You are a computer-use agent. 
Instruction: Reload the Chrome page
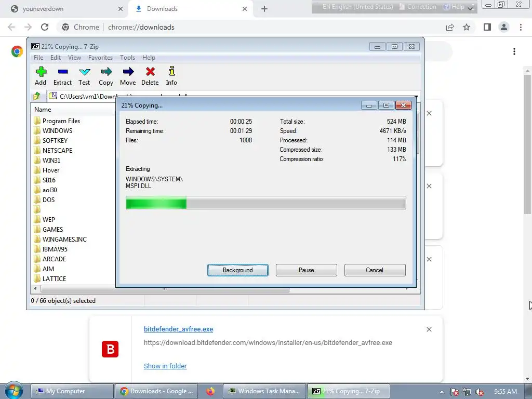pos(45,27)
